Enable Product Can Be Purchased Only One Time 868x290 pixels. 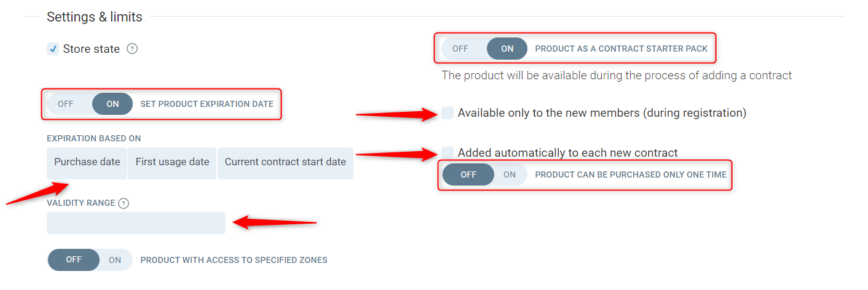[x=510, y=174]
